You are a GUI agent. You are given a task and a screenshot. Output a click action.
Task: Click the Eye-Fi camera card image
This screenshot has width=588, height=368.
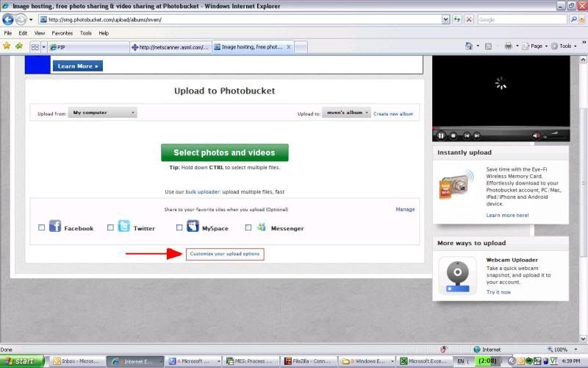pos(456,184)
